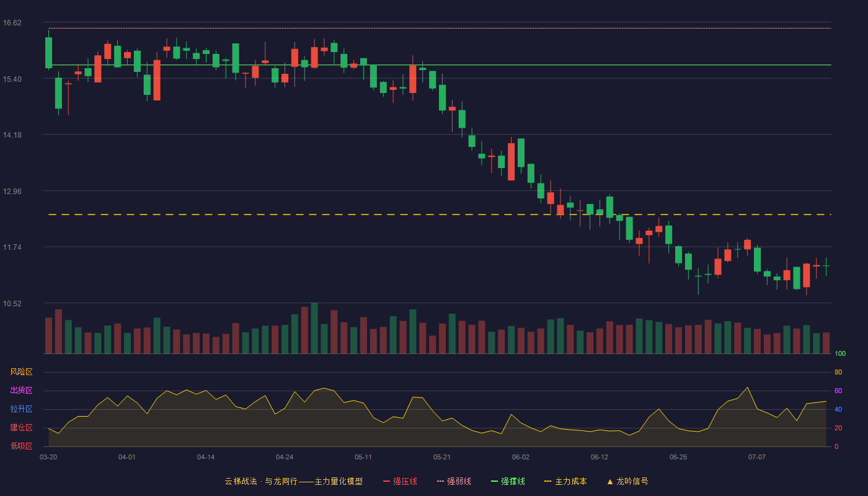This screenshot has width=868, height=496.
Task: Click the solid green support line on chart
Action: 440,64
